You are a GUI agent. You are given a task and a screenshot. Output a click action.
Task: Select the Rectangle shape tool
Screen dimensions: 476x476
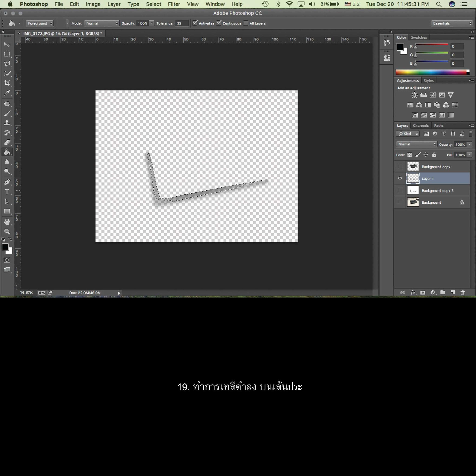coord(7,211)
